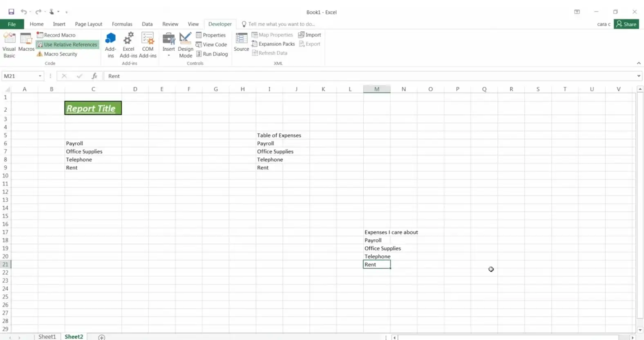Add a new sheet with plus button
The image size is (644, 340).
tap(102, 337)
